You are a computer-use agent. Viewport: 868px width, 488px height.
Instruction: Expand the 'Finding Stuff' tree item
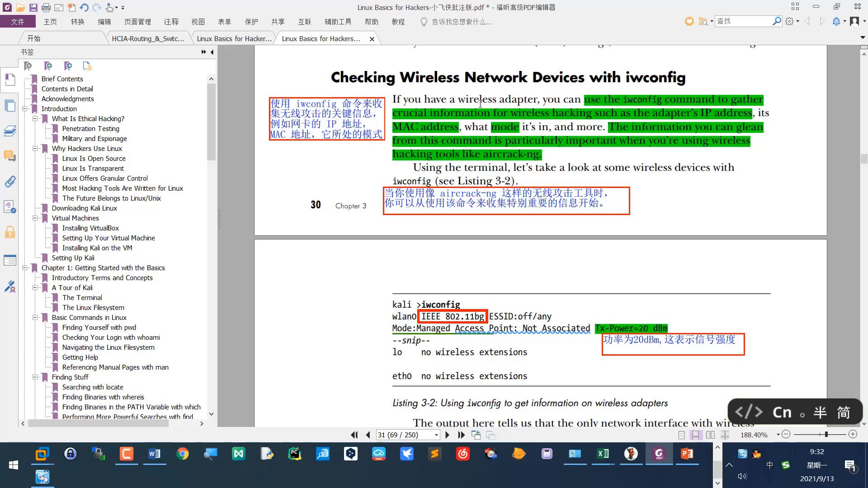[34, 376]
